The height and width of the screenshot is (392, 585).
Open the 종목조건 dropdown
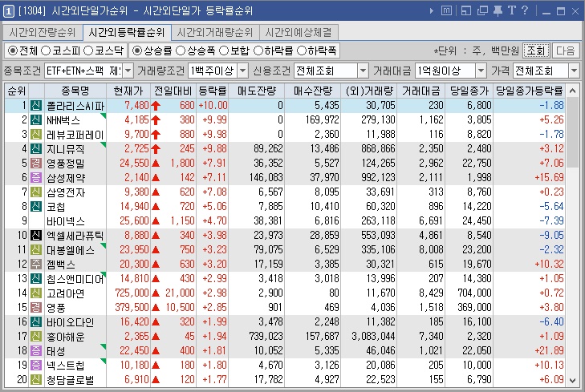[x=128, y=71]
